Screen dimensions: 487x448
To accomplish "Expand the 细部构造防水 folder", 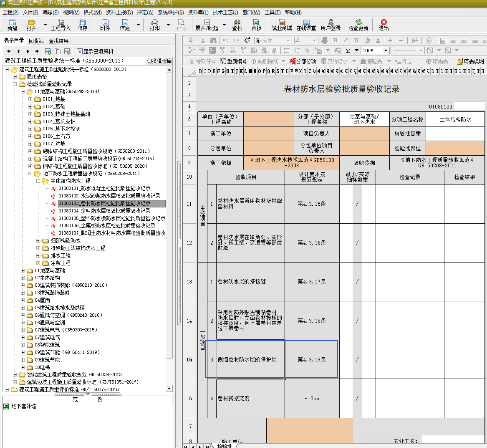I will [x=38, y=241].
